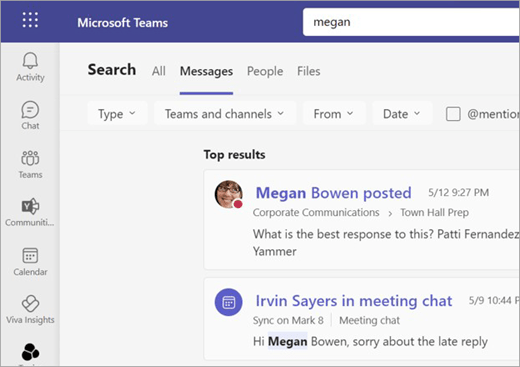Expand the Date filter dropdown
This screenshot has height=367, width=520.
[x=402, y=114]
